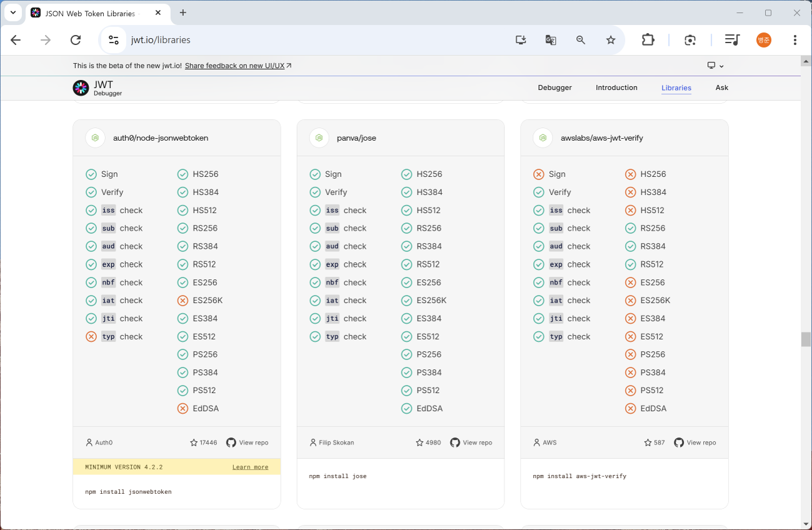The image size is (812, 530).
Task: View site information icon in address bar
Action: point(114,40)
